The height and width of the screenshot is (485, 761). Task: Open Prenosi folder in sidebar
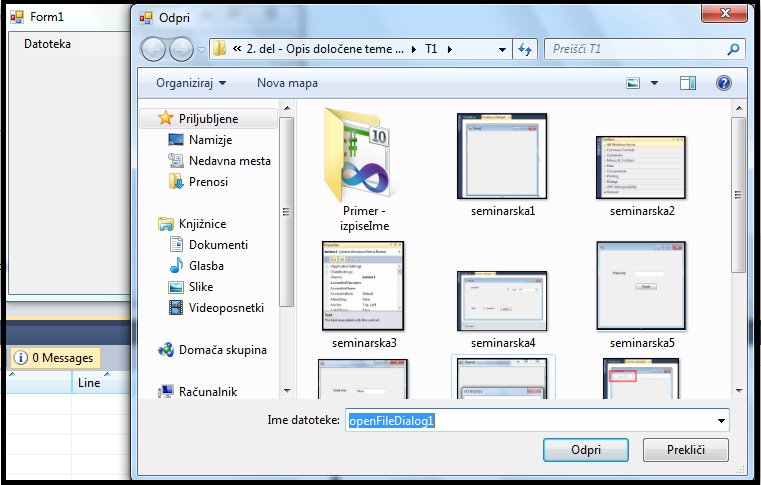(x=208, y=182)
